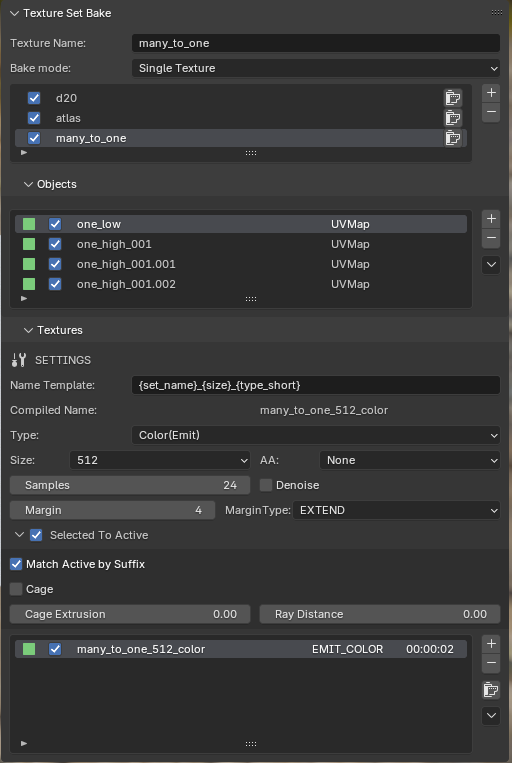
Task: Disable Match Active by Suffix
Action: click(x=16, y=564)
